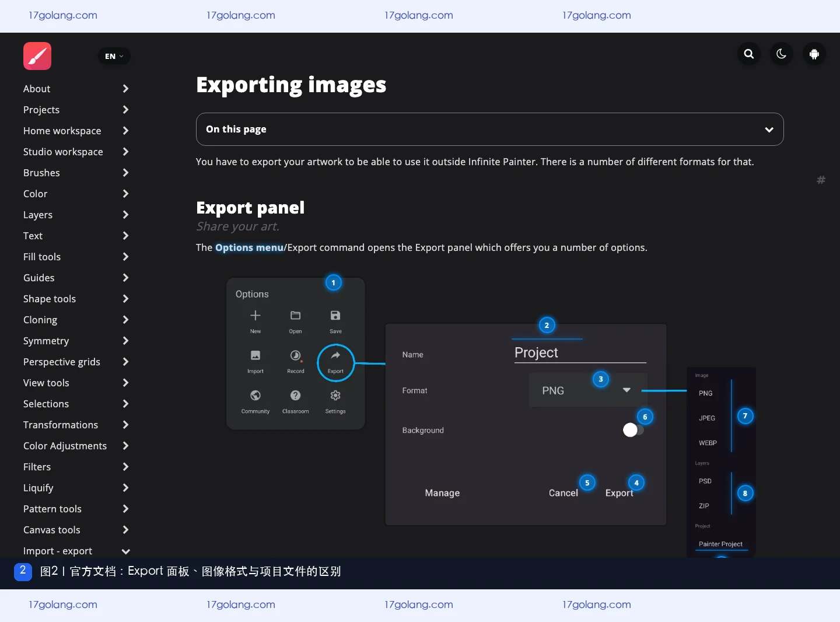Expand the Brushes sidebar section
Viewport: 840px width, 622px height.
[x=125, y=173]
